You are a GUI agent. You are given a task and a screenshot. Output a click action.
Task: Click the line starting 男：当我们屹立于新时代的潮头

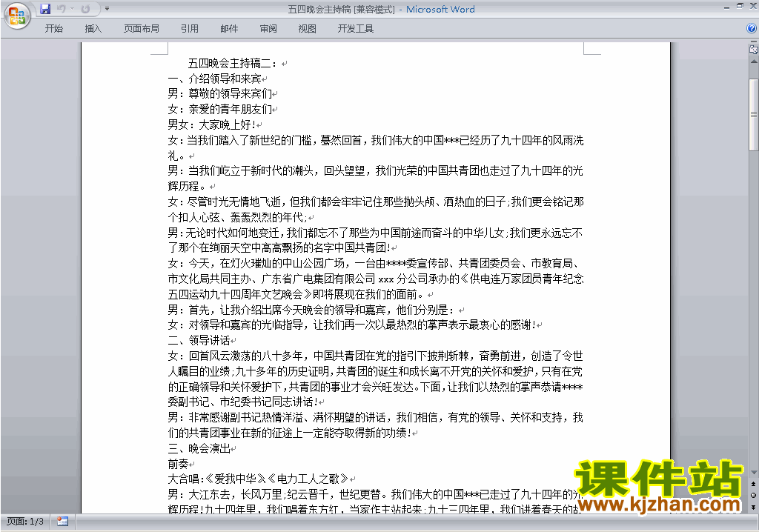click(376, 170)
